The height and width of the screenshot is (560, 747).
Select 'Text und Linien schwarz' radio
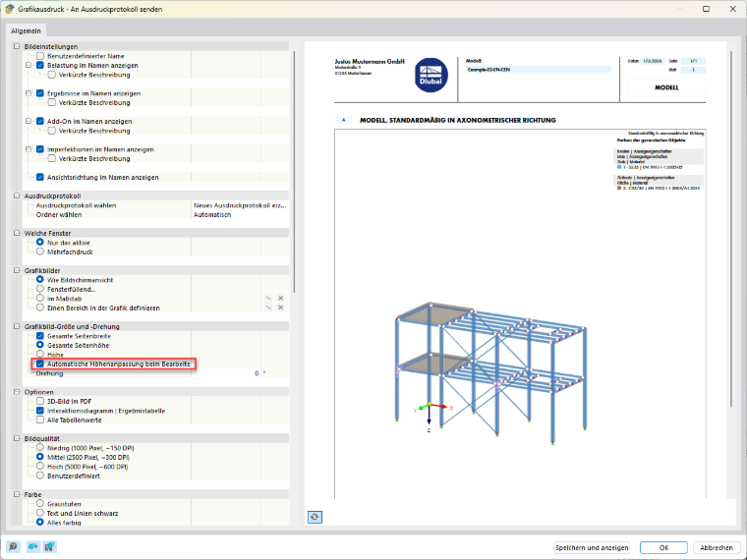pyautogui.click(x=40, y=513)
